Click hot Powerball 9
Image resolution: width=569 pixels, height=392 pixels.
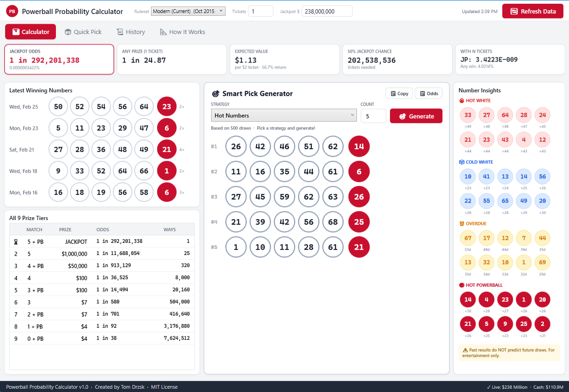point(505,324)
